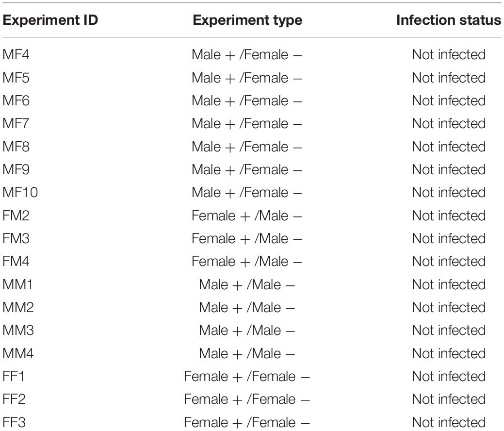Select the MF10 experiment ID cell
504x431 pixels.
coord(20,192)
